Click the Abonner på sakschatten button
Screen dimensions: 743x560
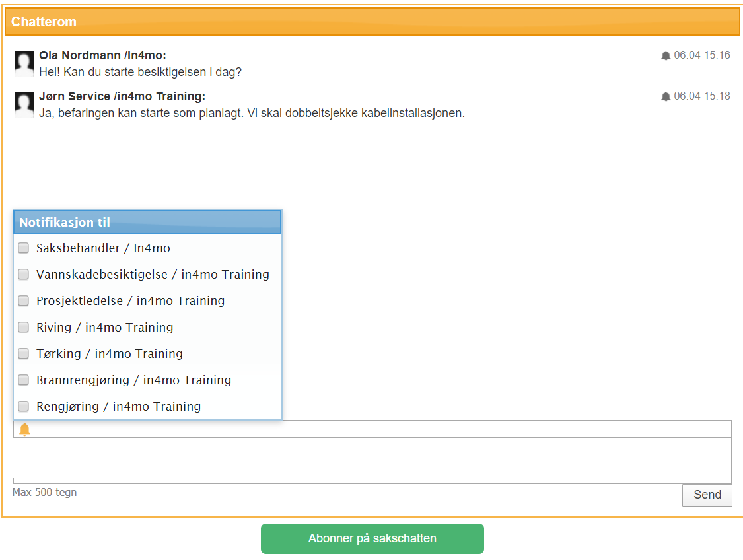pos(372,538)
